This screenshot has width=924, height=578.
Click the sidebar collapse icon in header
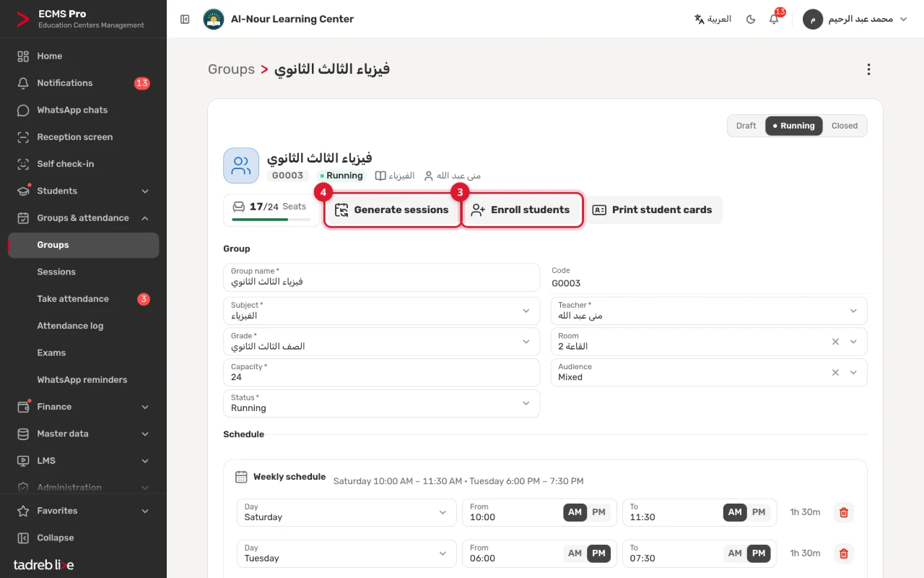[x=185, y=20]
